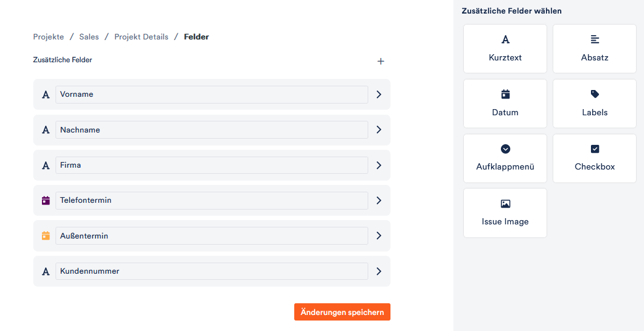Choose the Datum calendar field tile
The image size is (644, 331).
505,104
